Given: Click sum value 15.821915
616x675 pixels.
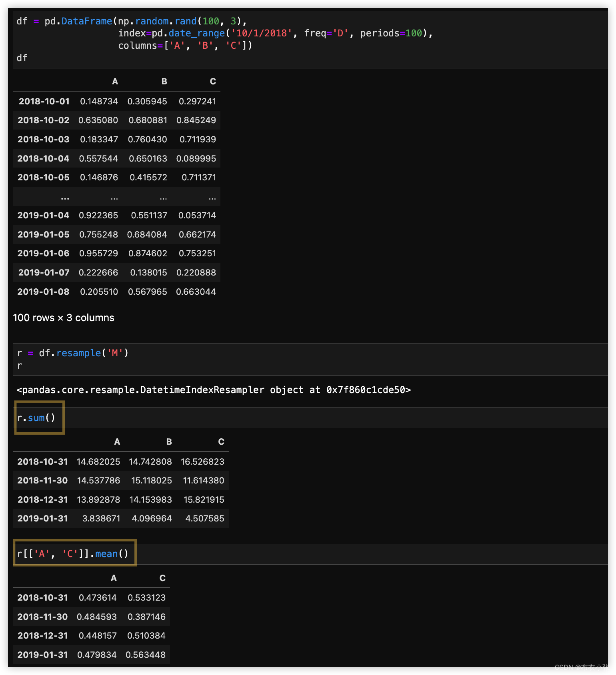Looking at the screenshot, I should tap(204, 500).
